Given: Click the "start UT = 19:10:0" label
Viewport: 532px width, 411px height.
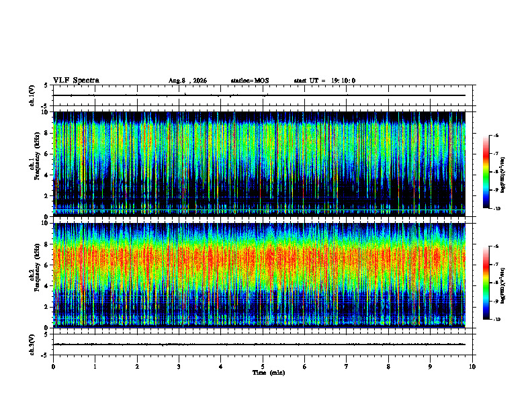Looking at the screenshot, I should tap(324, 81).
